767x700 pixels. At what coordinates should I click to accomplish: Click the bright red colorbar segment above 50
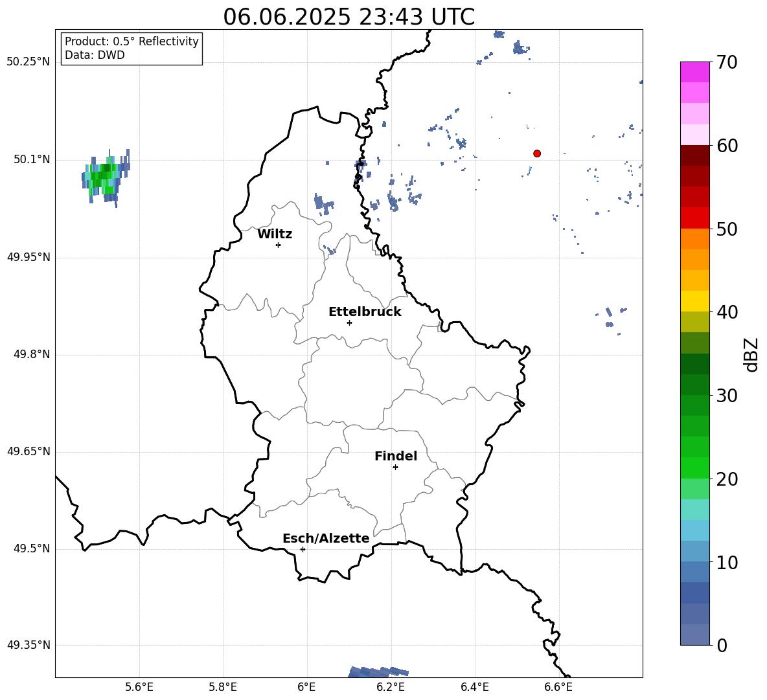(x=694, y=218)
